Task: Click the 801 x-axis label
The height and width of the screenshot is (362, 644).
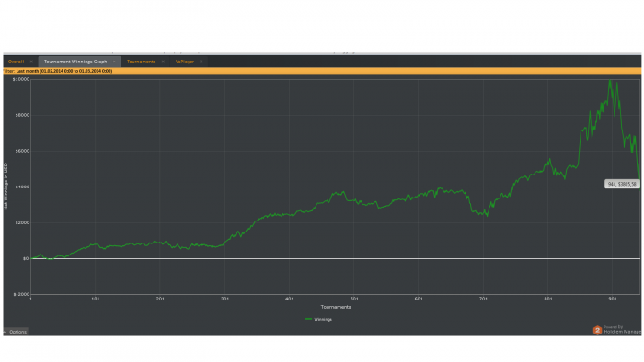Action: [x=548, y=299]
